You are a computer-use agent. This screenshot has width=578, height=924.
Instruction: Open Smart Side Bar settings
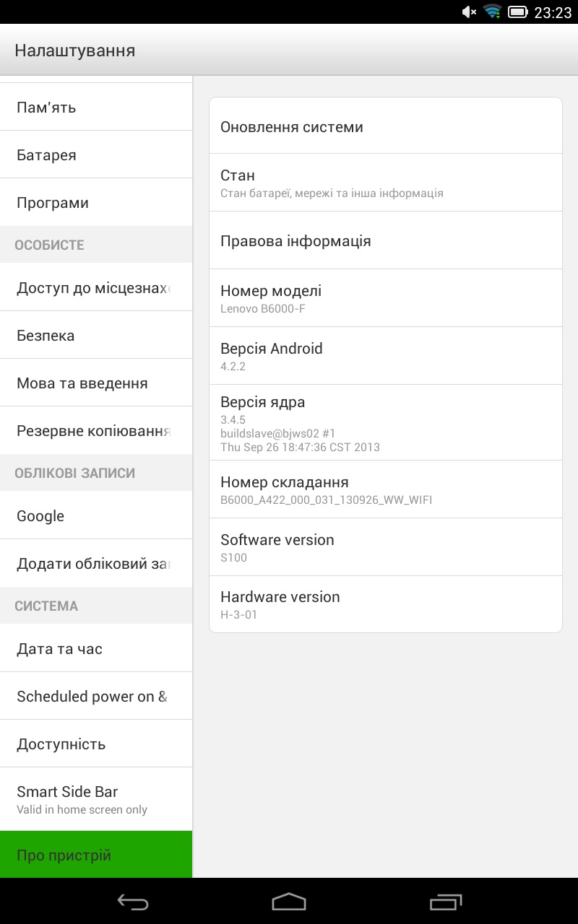point(96,799)
